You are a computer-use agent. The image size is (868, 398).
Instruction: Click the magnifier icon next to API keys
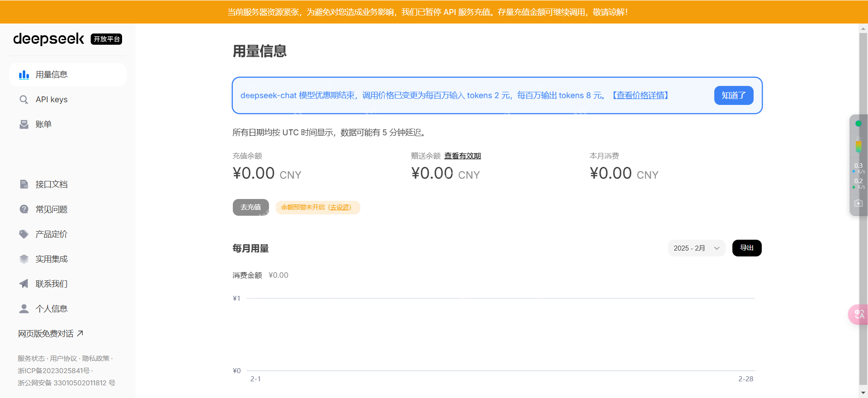coord(24,99)
